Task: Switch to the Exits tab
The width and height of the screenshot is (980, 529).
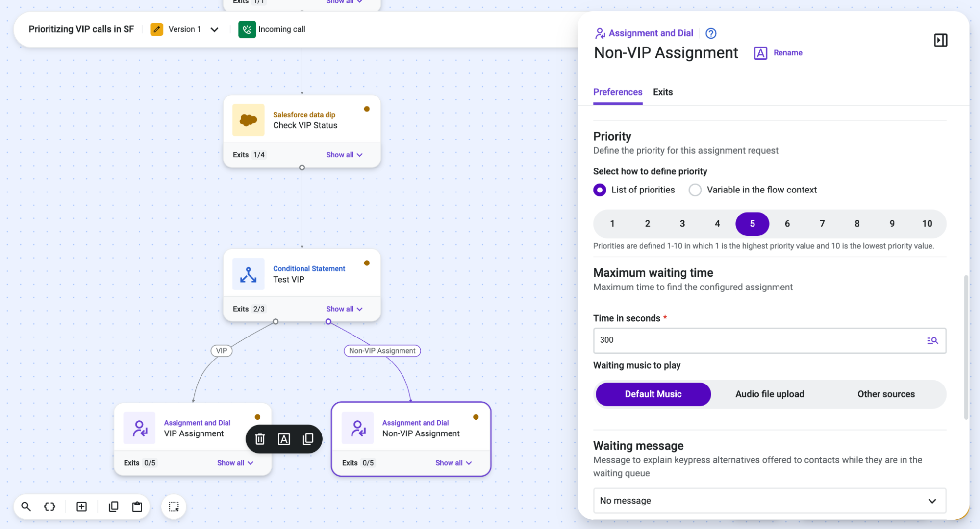Action: [x=662, y=92]
